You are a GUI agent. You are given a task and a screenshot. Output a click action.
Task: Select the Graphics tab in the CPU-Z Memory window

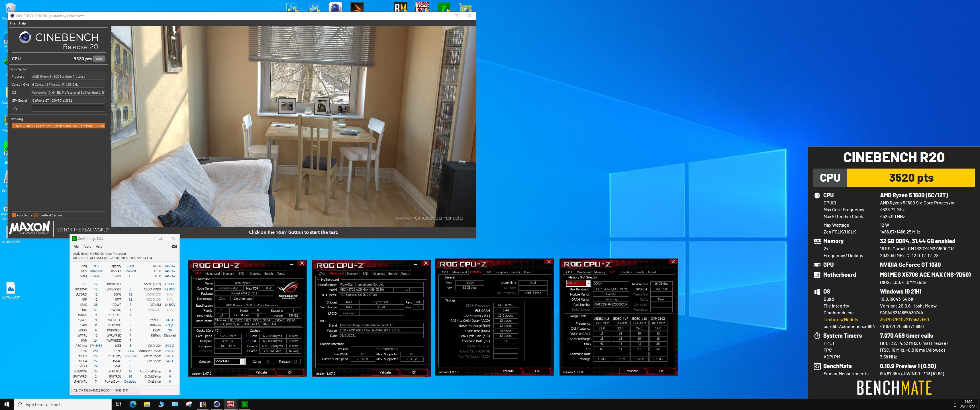click(x=502, y=272)
